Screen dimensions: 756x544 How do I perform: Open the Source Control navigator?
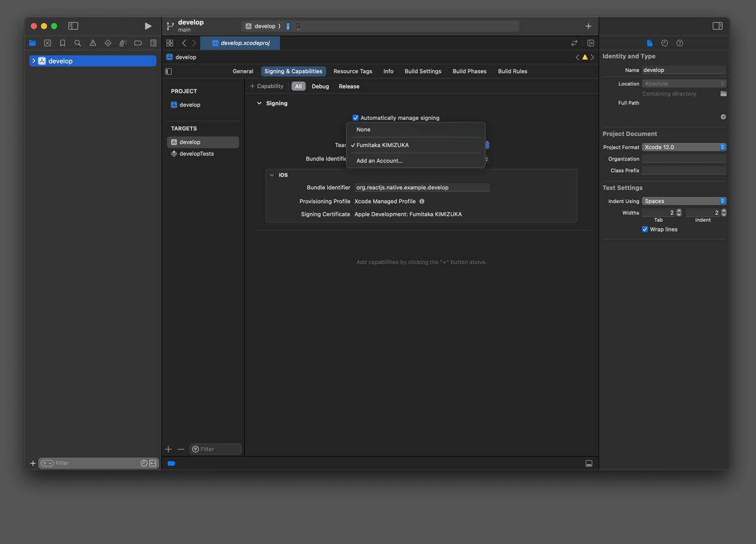point(47,43)
